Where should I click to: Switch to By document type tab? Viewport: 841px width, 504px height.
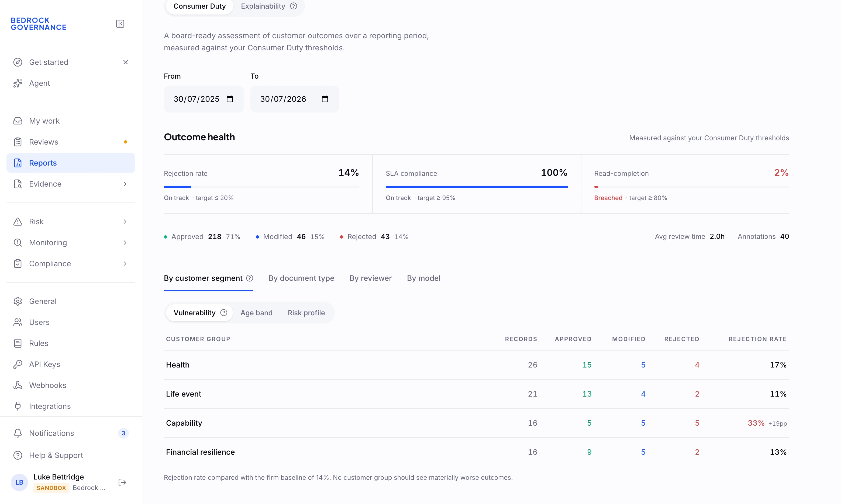301,278
